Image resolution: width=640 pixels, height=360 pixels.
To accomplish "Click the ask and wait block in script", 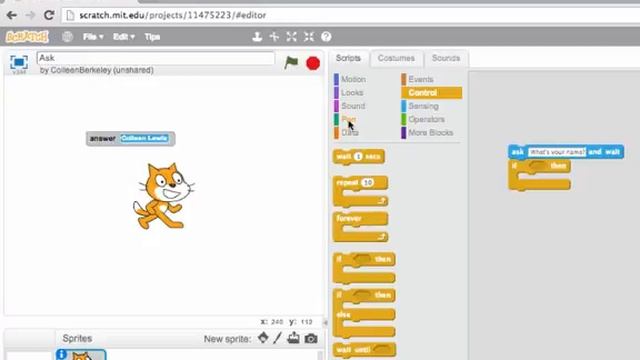I will 566,152.
